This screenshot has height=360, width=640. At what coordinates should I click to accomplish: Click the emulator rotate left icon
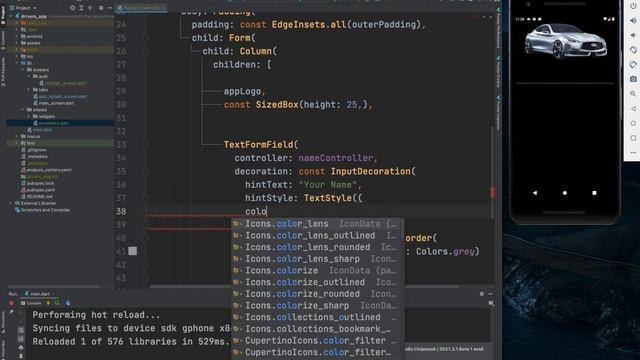pyautogui.click(x=633, y=50)
